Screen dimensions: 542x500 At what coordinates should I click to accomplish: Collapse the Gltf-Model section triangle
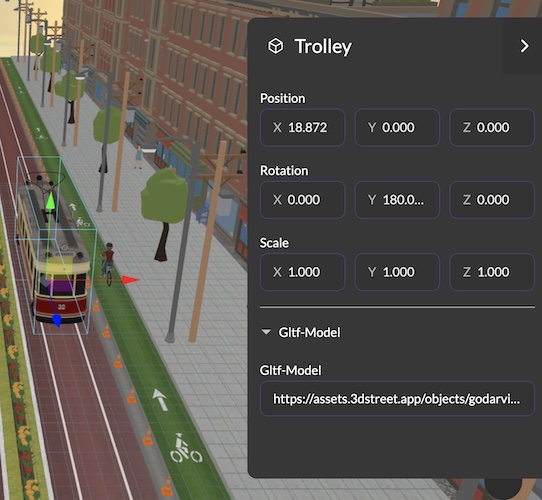click(x=266, y=332)
